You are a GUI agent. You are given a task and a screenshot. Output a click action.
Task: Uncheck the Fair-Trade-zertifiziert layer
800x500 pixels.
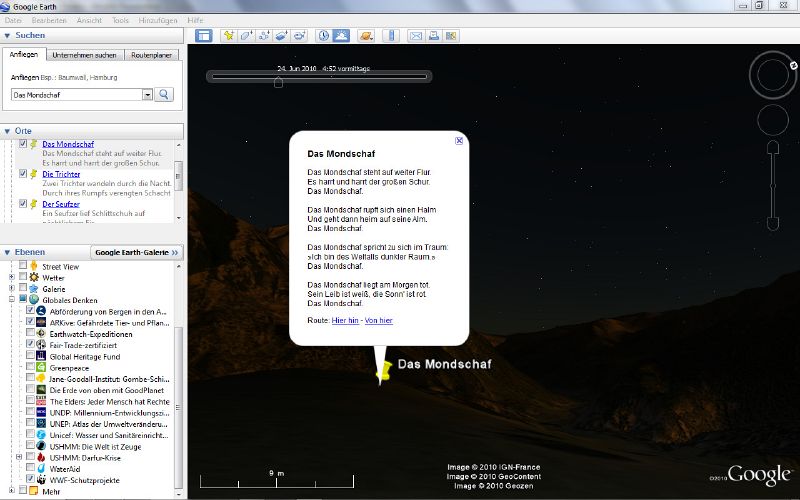click(x=30, y=343)
